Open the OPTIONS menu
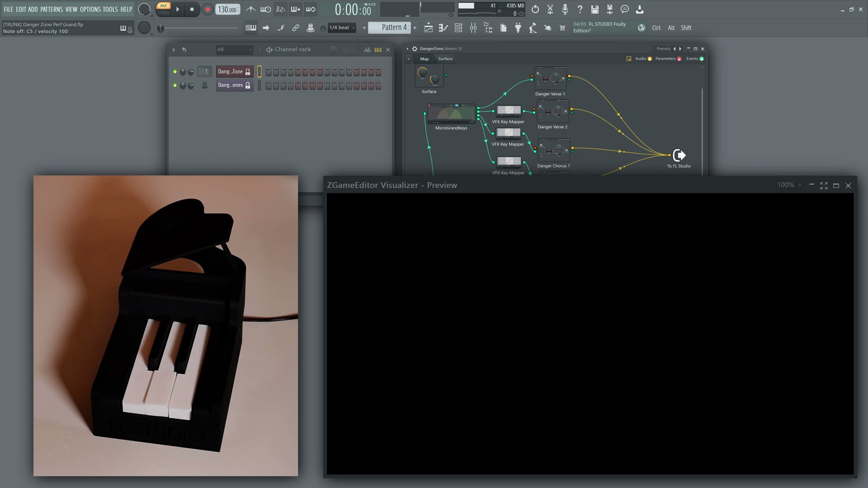Screen dimensions: 868x488 pos(90,9)
